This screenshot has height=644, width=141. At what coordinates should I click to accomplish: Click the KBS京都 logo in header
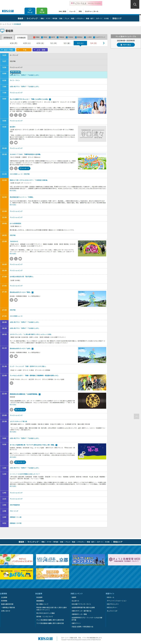(8, 11)
